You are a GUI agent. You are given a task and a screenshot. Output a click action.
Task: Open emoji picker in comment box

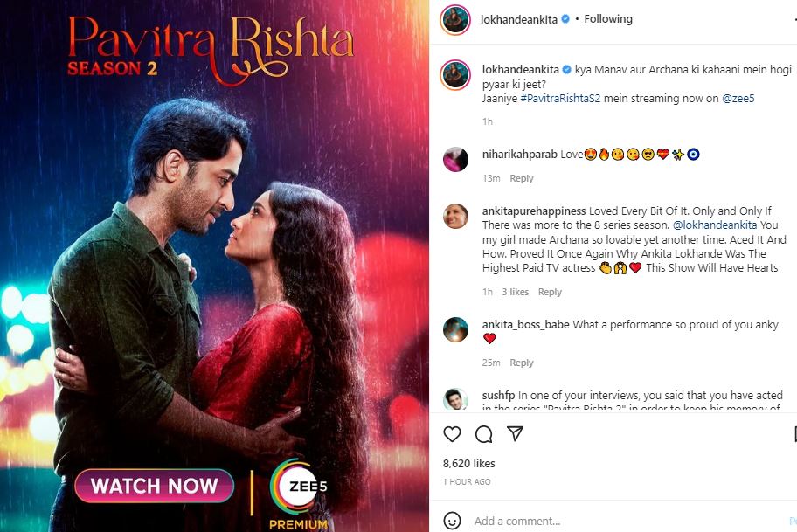(452, 521)
